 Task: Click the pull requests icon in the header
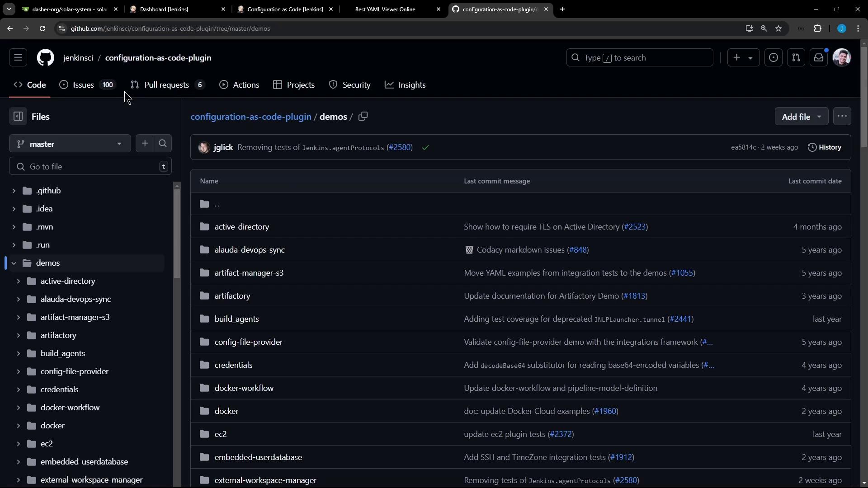point(796,58)
